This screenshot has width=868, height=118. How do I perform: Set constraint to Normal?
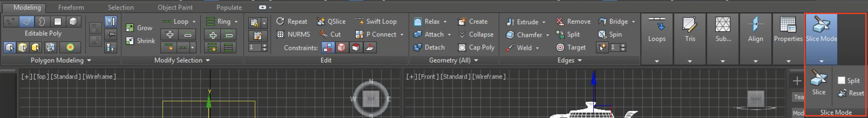370,47
